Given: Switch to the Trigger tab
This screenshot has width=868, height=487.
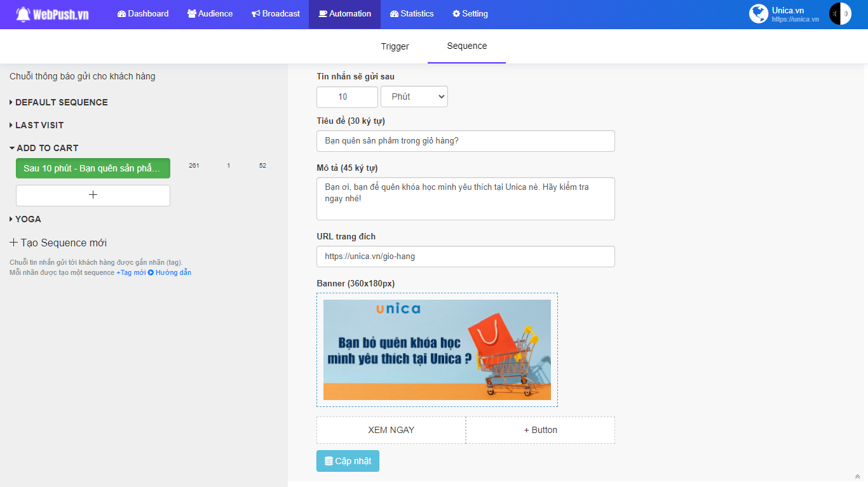Looking at the screenshot, I should tap(395, 46).
